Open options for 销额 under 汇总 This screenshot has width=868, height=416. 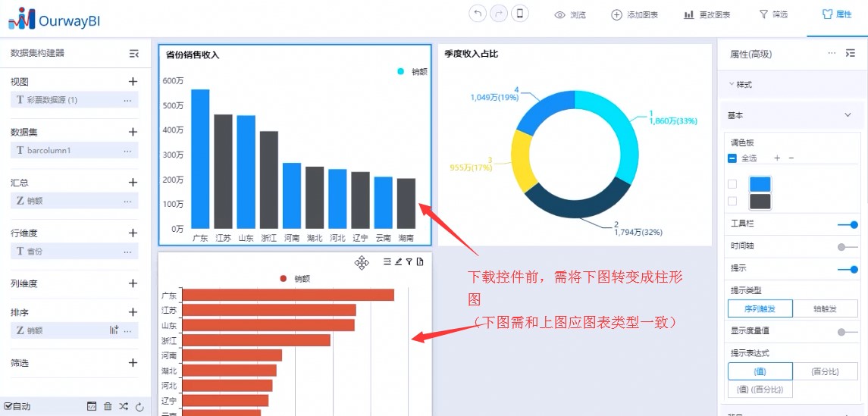[128, 201]
